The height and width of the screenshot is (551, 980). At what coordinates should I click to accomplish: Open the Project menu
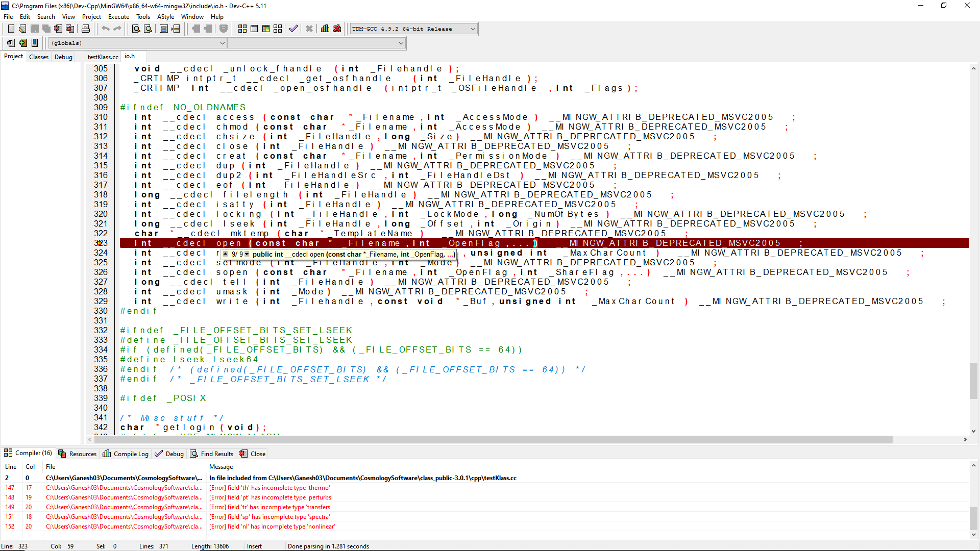91,16
